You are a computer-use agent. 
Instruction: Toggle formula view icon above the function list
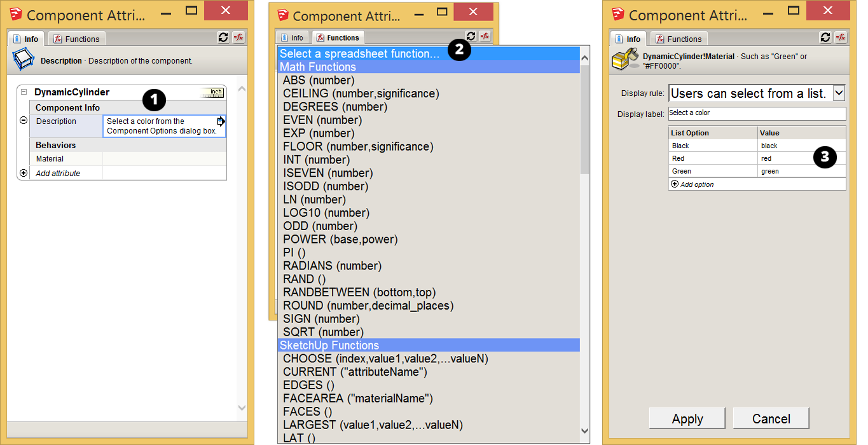(485, 36)
